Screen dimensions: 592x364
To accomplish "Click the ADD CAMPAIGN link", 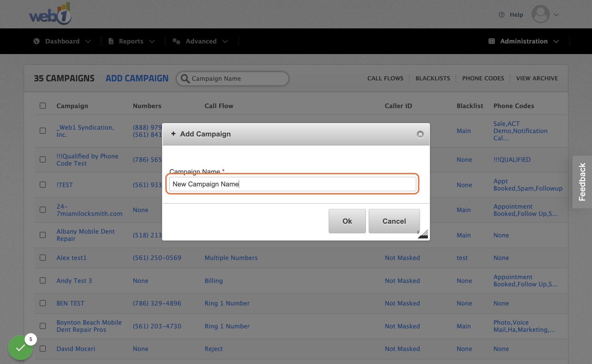I will click(137, 78).
